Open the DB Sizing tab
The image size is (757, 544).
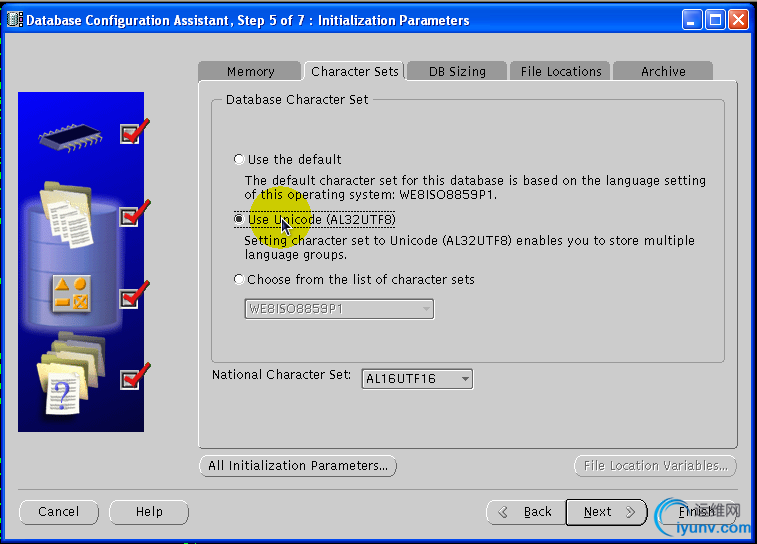pos(457,71)
